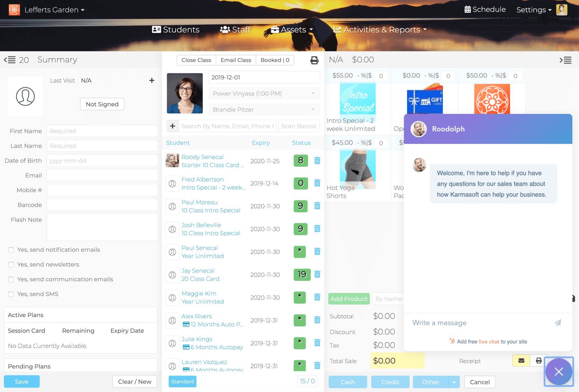Viewport: 579px width, 392px height.
Task: Select the Hot Yoga Shorts product thumbnail
Action: click(357, 169)
